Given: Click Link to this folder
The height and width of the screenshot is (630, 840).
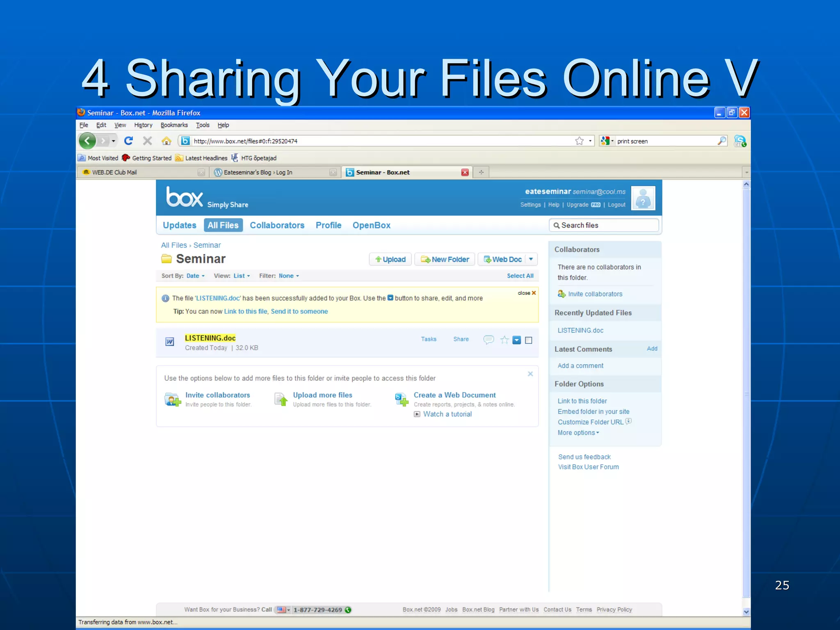Looking at the screenshot, I should coord(582,401).
